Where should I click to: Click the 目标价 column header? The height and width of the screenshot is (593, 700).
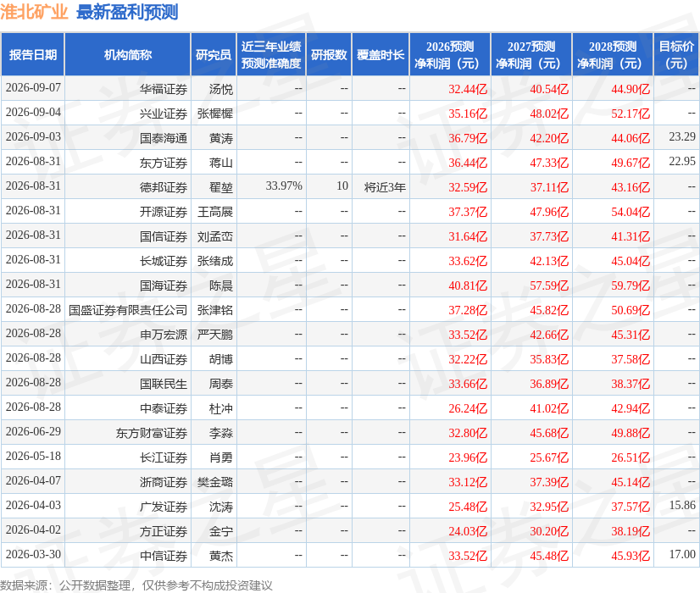676,55
